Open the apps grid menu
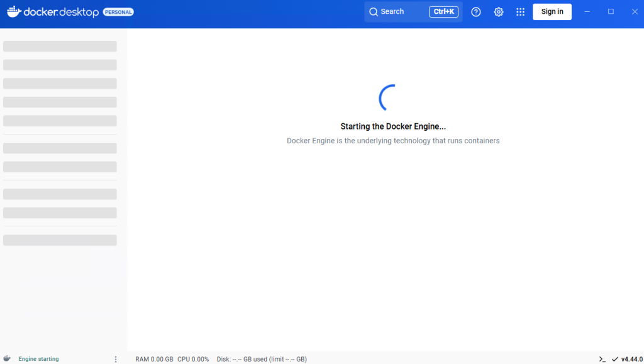 point(520,12)
